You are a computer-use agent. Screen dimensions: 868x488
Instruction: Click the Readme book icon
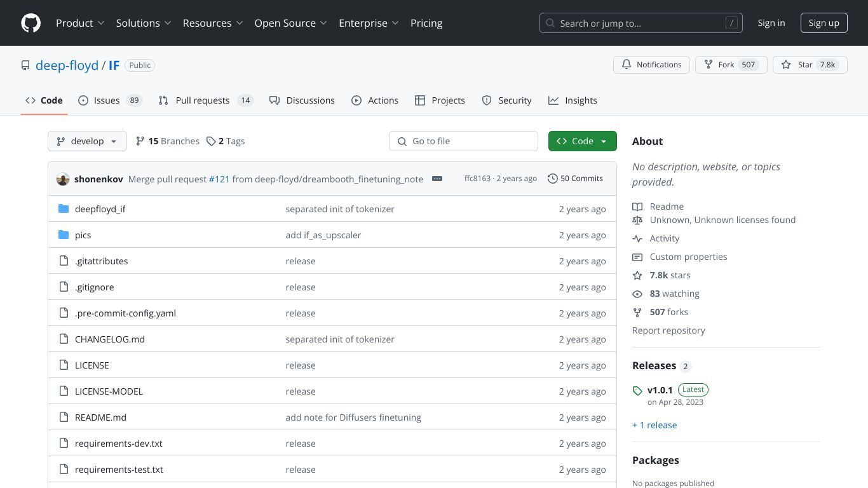pyautogui.click(x=637, y=207)
